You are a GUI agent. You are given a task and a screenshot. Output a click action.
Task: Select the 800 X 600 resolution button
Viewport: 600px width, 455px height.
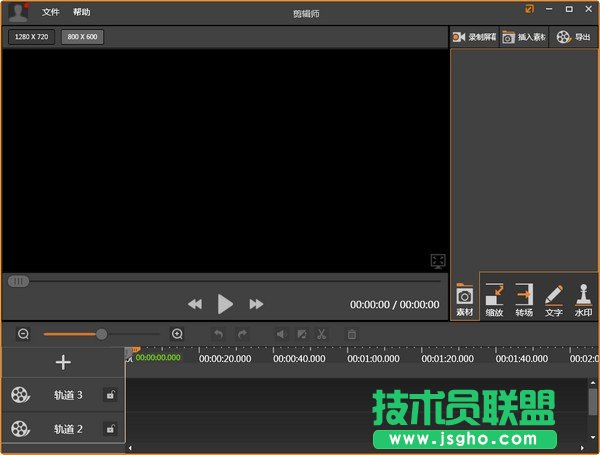pyautogui.click(x=82, y=37)
